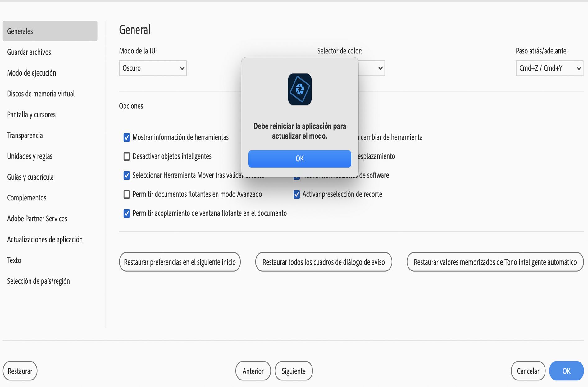
Task: Open the Modo de la IU dropdown
Action: (153, 68)
